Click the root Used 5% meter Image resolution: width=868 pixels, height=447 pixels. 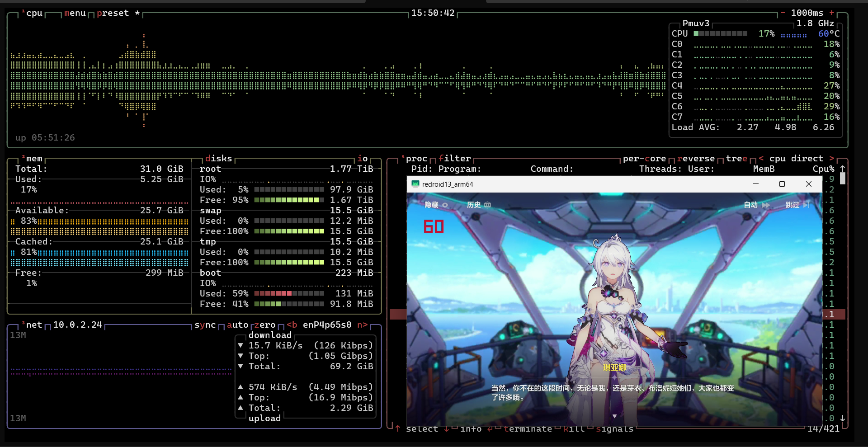pos(289,189)
